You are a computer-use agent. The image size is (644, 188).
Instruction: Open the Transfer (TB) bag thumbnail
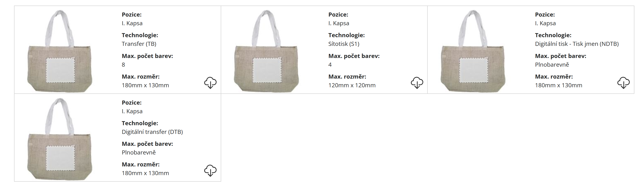pyautogui.click(x=60, y=51)
